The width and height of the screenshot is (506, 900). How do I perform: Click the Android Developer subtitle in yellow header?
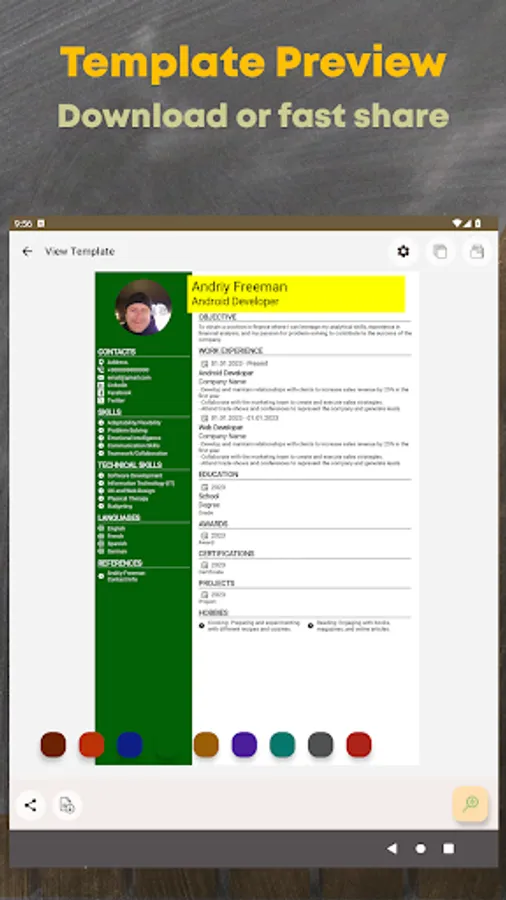coord(235,301)
